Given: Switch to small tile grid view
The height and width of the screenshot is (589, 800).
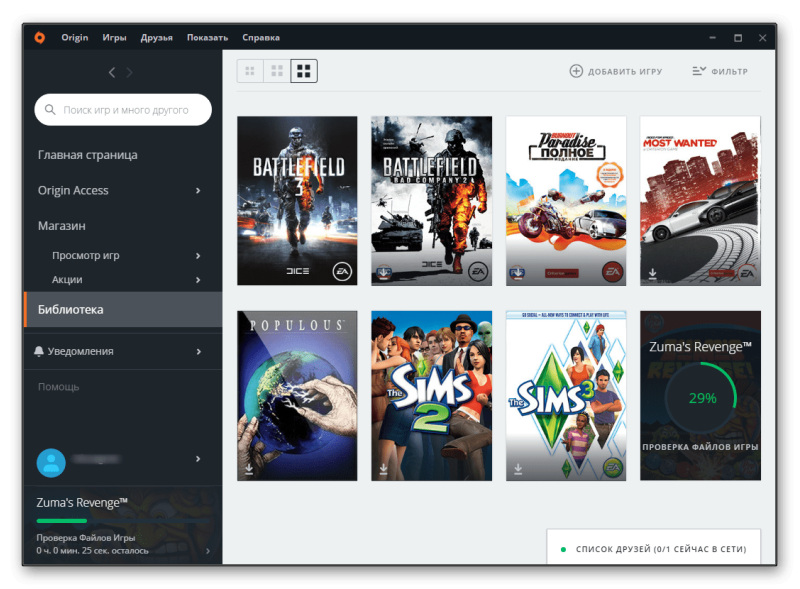Looking at the screenshot, I should 250,71.
